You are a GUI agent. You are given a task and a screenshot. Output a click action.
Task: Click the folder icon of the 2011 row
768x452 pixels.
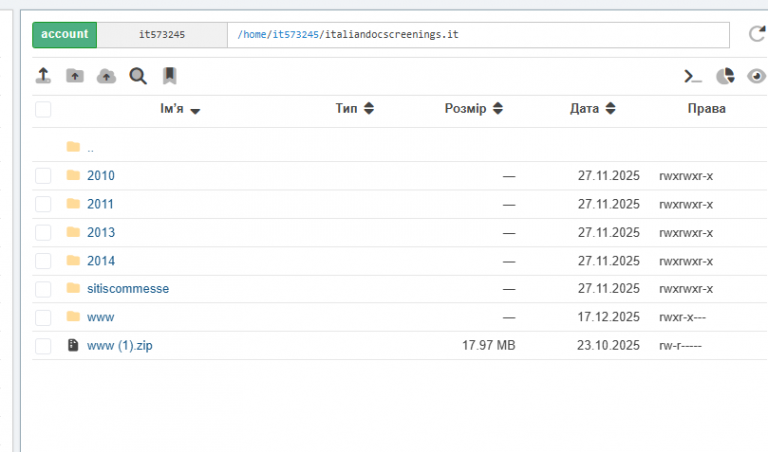point(73,203)
